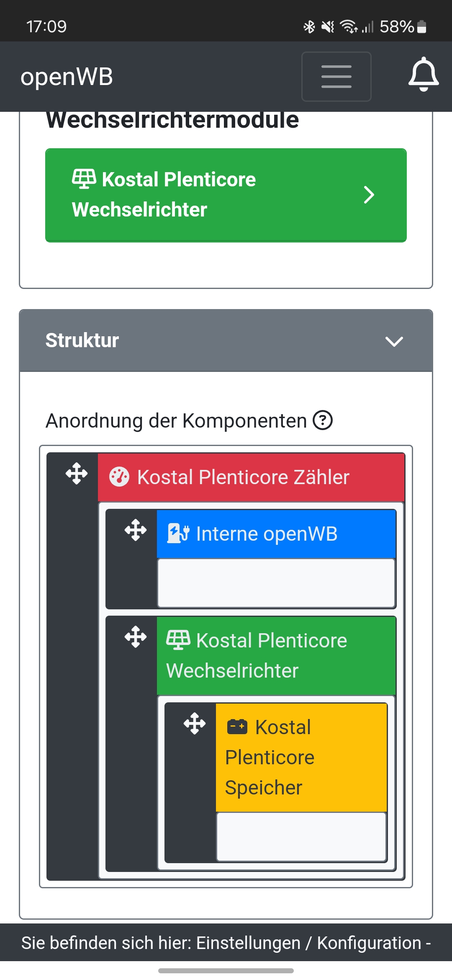Click gauge icon of Kostal Plenticore Zähler
Viewport: 452px width, 980px height.
point(119,477)
